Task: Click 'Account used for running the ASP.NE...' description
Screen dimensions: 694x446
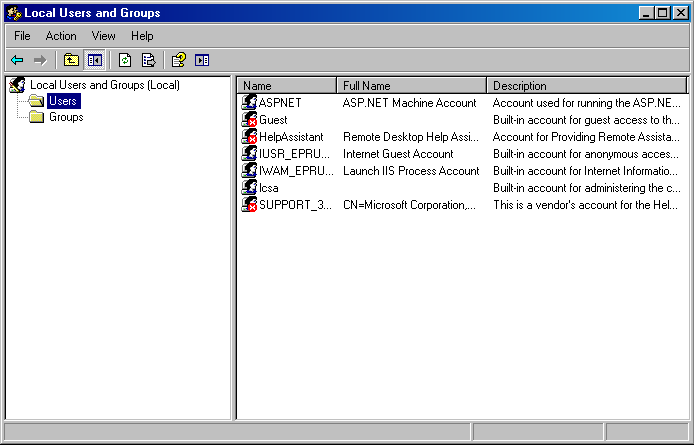Action: coord(586,103)
